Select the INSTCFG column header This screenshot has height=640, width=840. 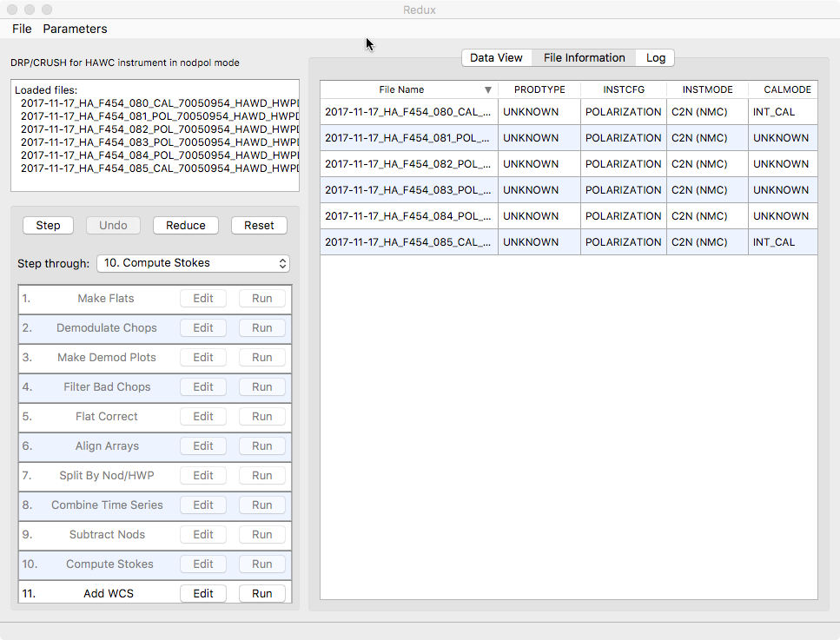coord(624,89)
